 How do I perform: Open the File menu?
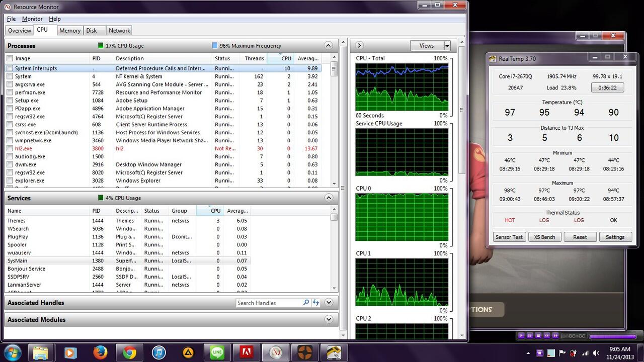pos(11,19)
